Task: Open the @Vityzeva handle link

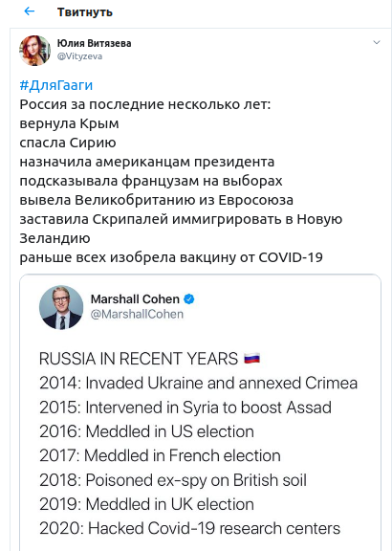Action: click(x=79, y=56)
